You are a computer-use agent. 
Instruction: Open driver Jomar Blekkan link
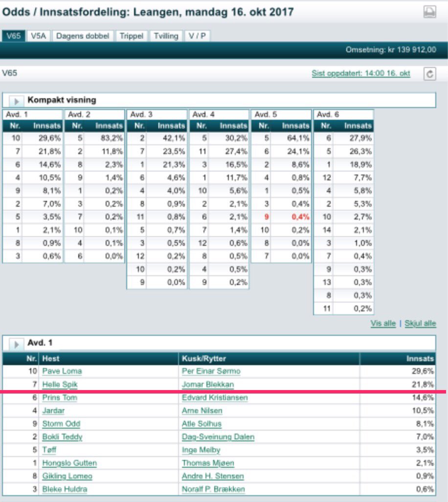tap(208, 385)
